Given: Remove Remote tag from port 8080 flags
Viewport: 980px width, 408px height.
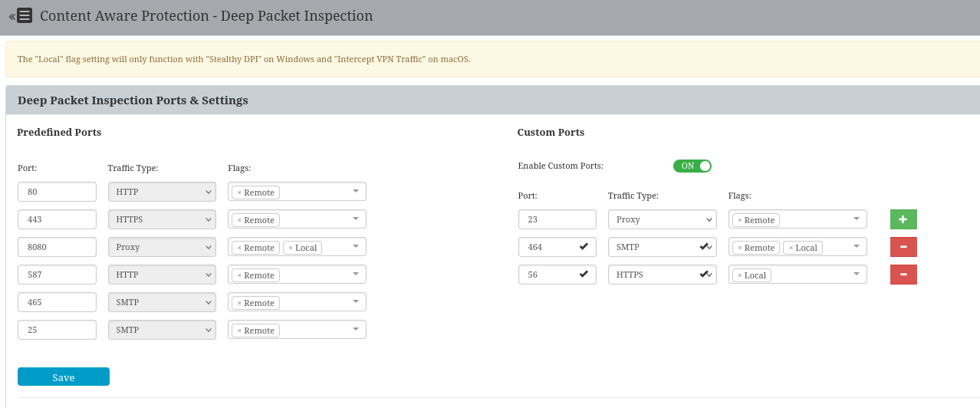Looking at the screenshot, I should [239, 248].
